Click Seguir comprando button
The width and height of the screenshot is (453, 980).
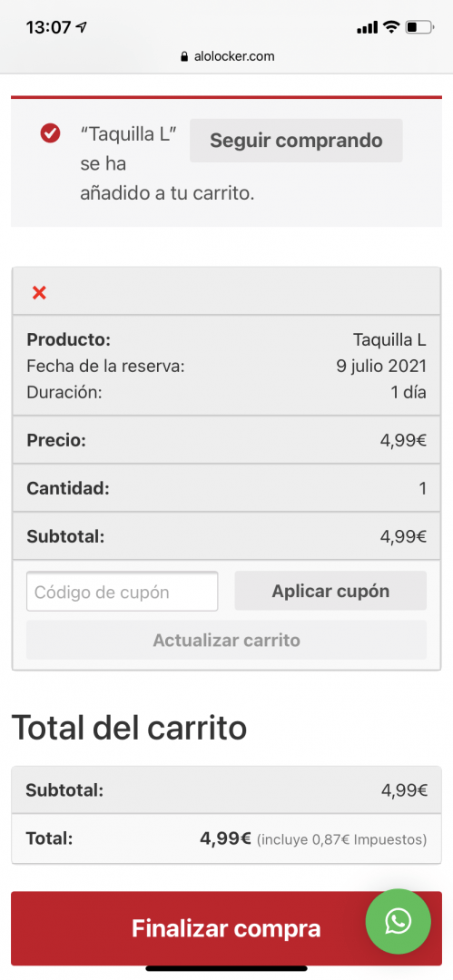tap(296, 140)
